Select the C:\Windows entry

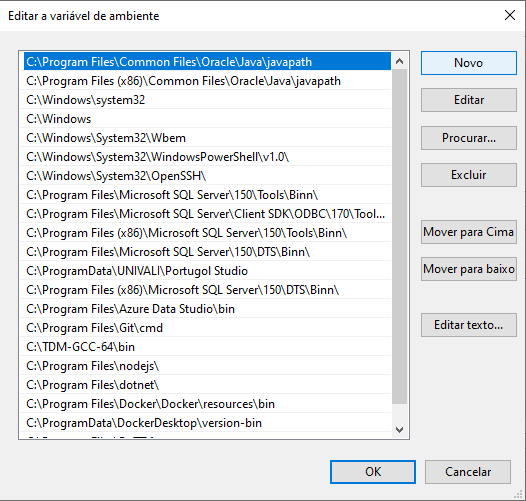(x=205, y=119)
